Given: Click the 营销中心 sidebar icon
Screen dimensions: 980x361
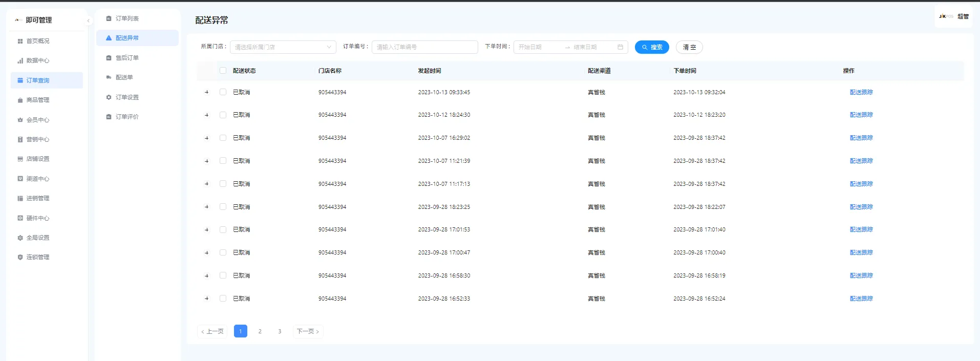Looking at the screenshot, I should click(20, 139).
